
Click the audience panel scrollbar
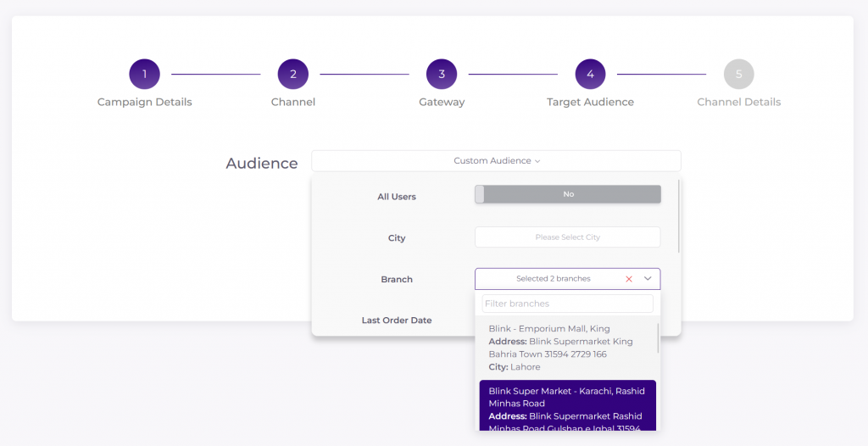[679, 216]
